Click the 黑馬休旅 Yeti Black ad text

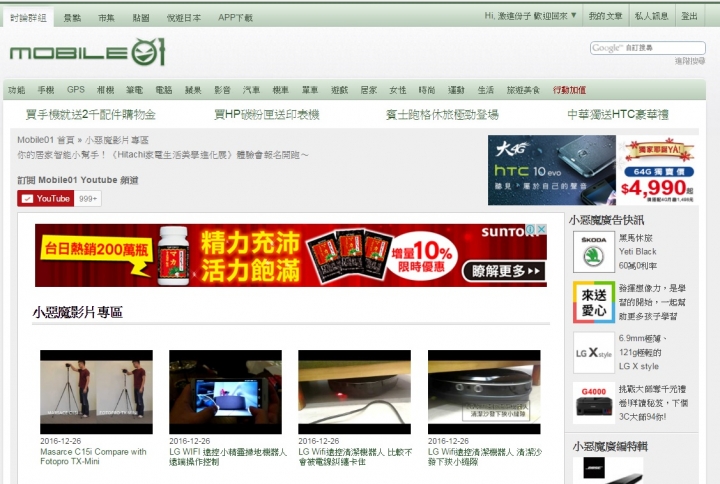pyautogui.click(x=638, y=252)
